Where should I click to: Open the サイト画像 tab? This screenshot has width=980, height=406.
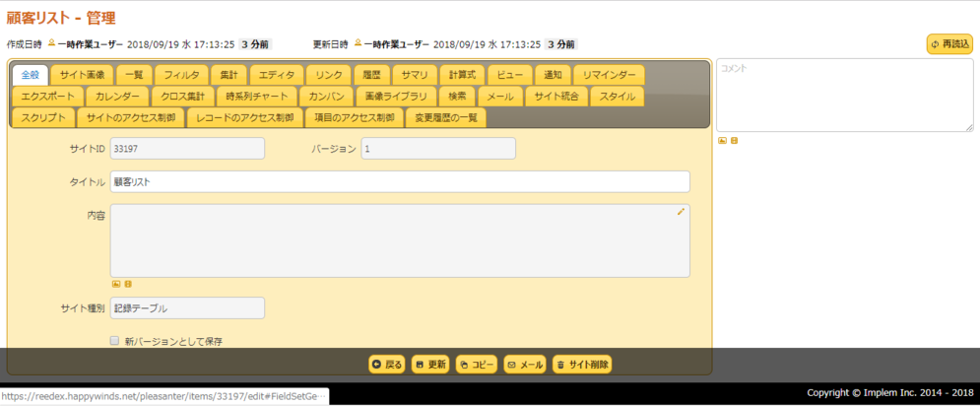[x=82, y=75]
